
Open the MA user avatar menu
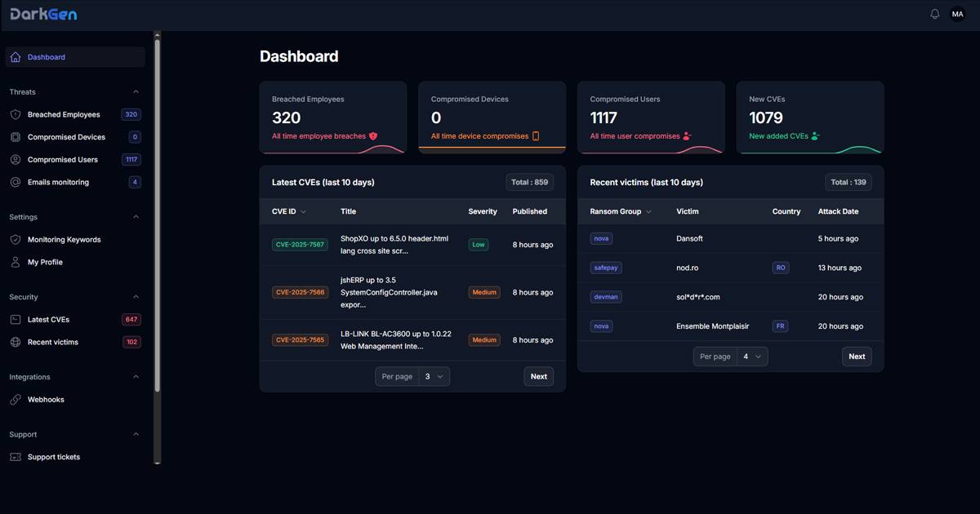(x=957, y=14)
